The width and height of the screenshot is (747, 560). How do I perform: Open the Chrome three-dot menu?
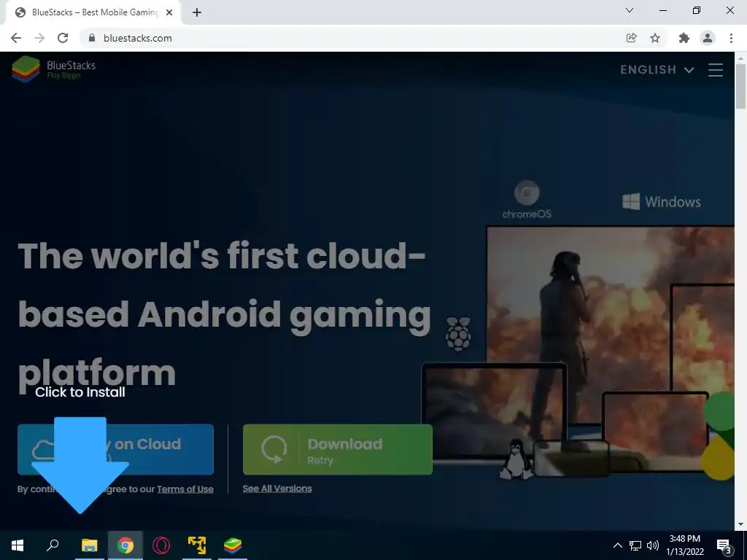[x=731, y=38]
